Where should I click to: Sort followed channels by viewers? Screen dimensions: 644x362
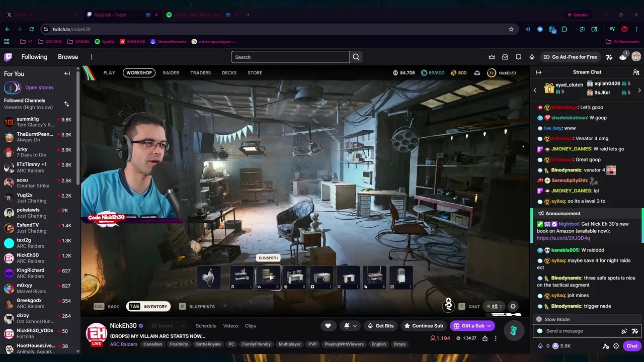click(x=66, y=104)
